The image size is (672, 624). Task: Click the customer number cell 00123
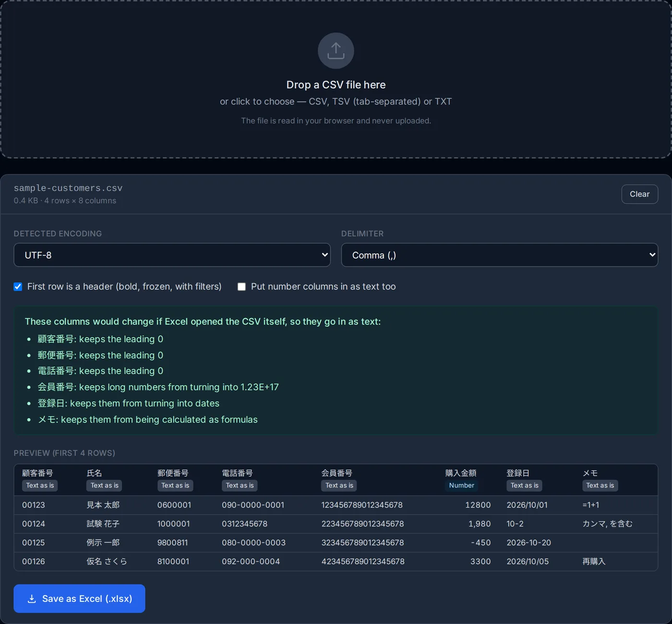[x=34, y=505]
